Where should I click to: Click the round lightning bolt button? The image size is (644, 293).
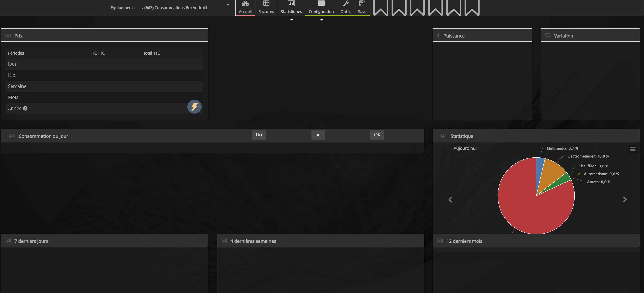[194, 106]
